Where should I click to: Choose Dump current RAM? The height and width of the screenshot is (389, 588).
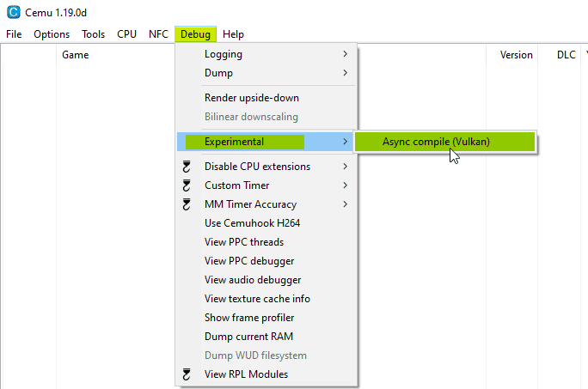(x=248, y=337)
